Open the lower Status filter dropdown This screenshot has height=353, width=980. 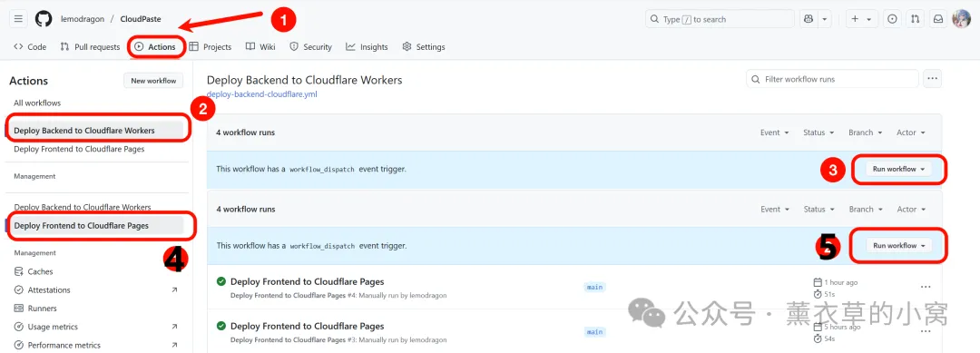[818, 210]
